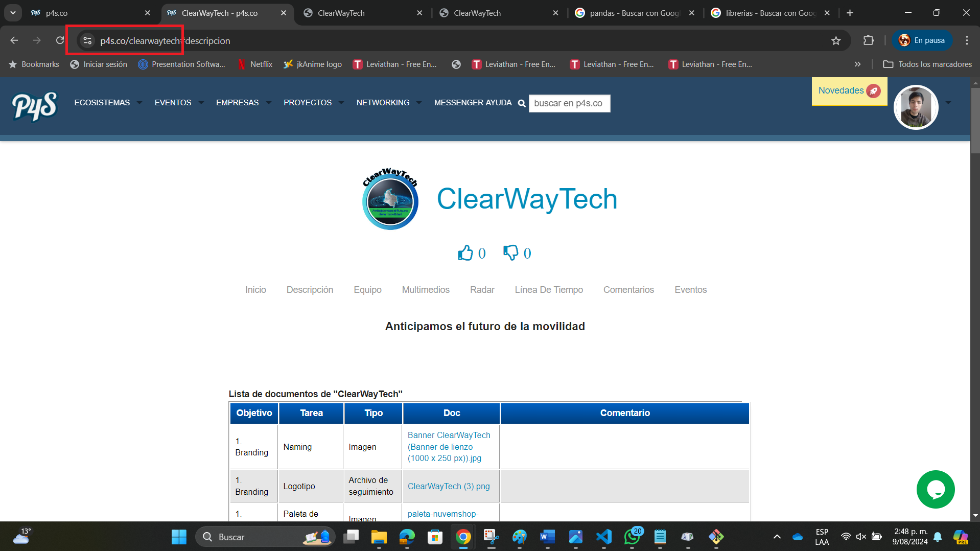
Task: Open the Banner ClearWayTech jpg document link
Action: (449, 447)
